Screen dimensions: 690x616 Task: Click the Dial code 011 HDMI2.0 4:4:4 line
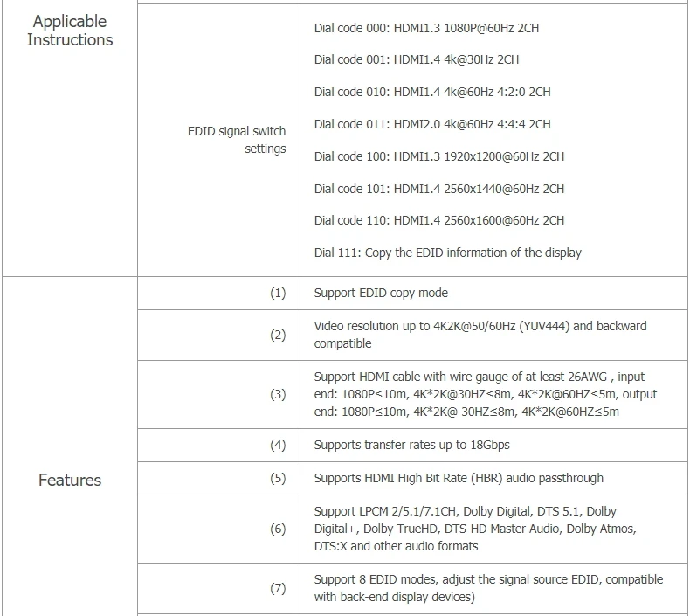[x=432, y=124]
